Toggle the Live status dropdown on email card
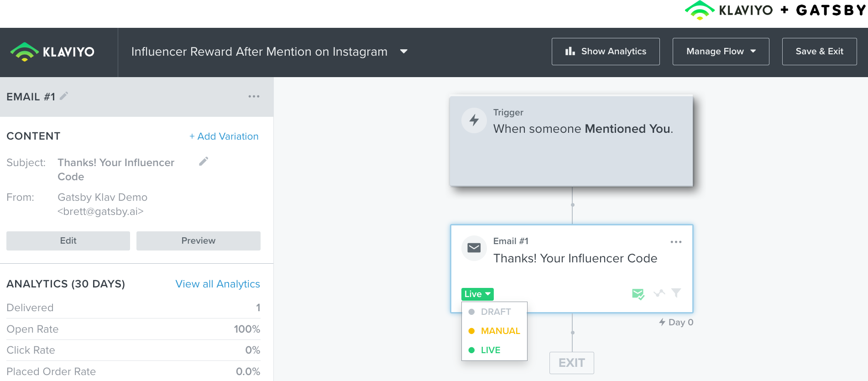The image size is (868, 381). point(477,294)
